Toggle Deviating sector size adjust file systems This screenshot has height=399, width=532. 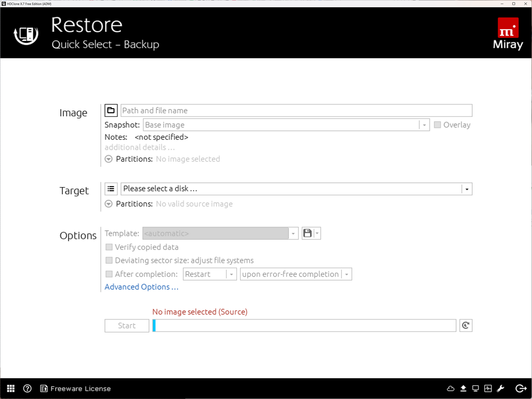(109, 260)
